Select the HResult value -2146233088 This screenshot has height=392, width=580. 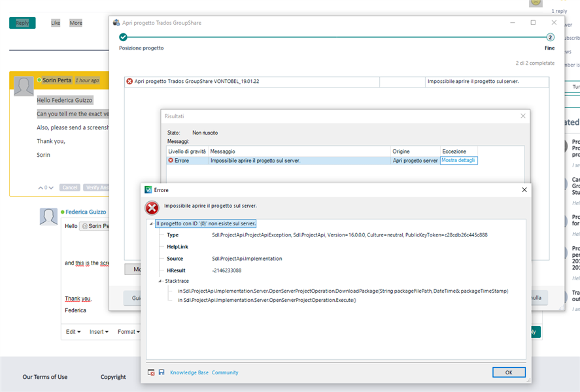click(x=226, y=270)
